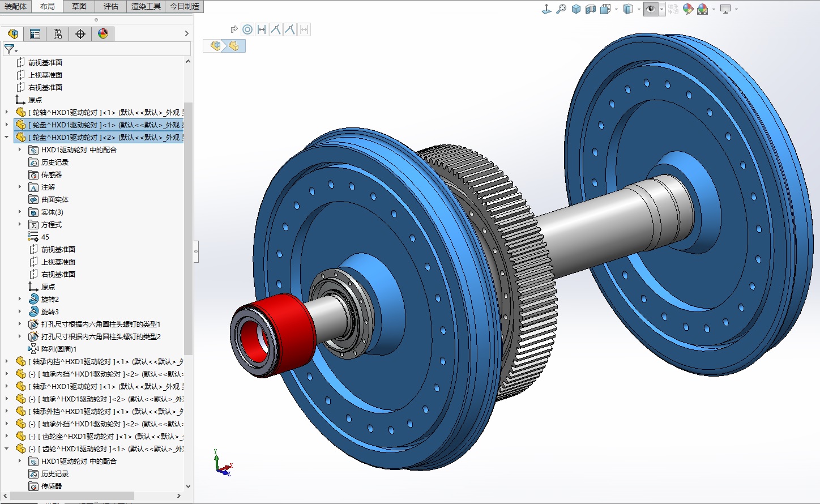The image size is (820, 504).
Task: Open the Display Style dropdown arrow
Action: click(x=639, y=9)
